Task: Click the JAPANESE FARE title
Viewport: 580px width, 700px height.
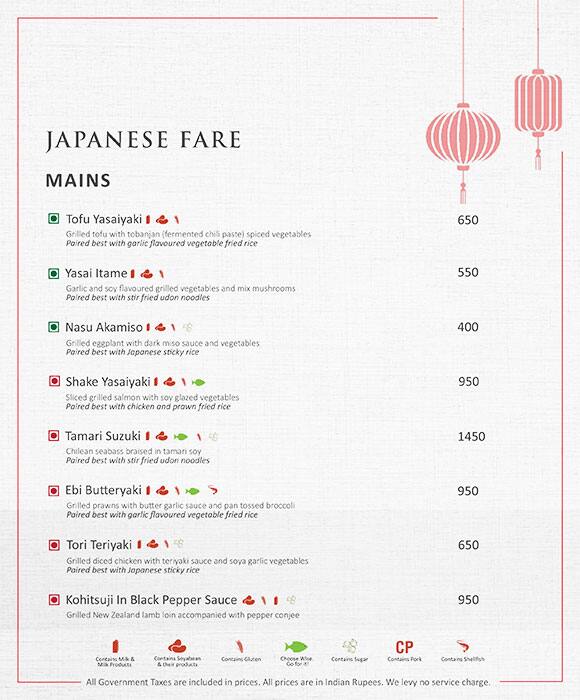Action: (x=143, y=140)
